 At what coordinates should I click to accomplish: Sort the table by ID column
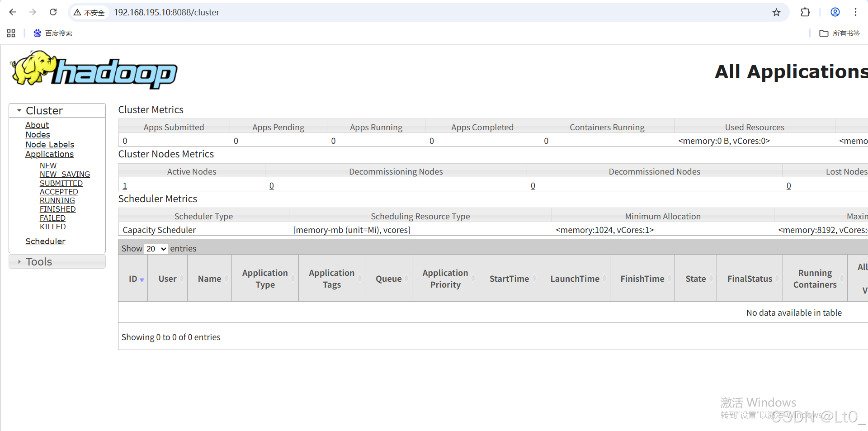133,279
